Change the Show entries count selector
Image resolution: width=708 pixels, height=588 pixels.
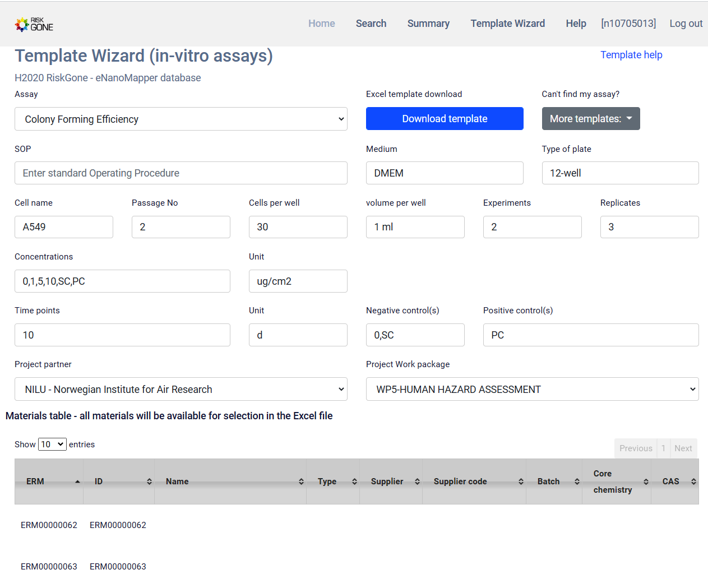pos(52,444)
